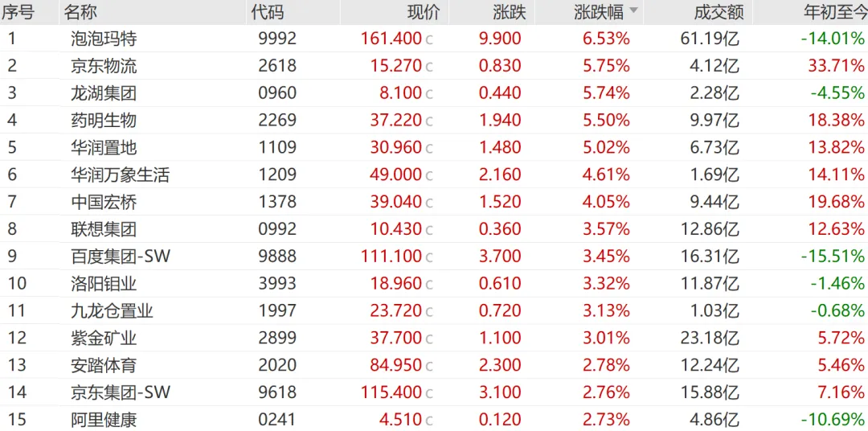Click the 名称 column header
Image resolution: width=868 pixels, height=431 pixels.
(80, 12)
